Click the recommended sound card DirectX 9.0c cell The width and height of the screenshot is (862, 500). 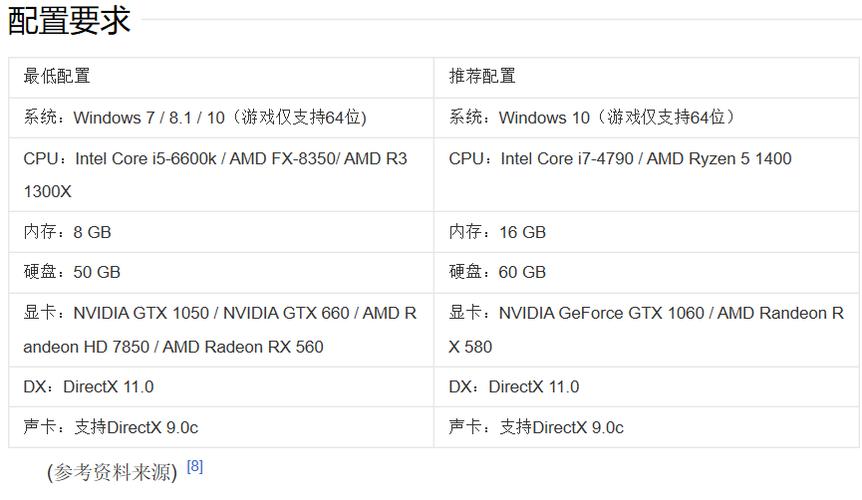536,428
